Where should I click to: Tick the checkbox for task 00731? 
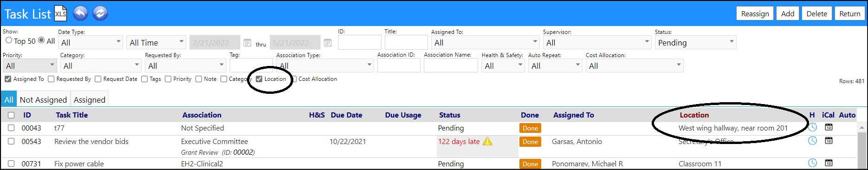11,163
